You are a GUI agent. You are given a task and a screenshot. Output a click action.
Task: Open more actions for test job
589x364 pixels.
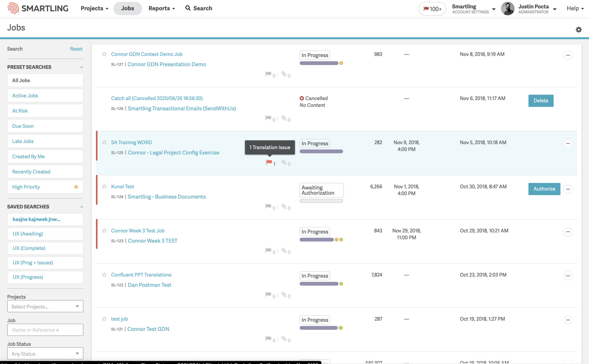pyautogui.click(x=568, y=320)
